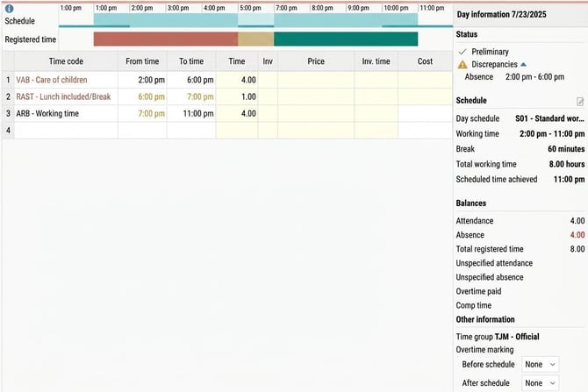Click the blue info icon above Schedule

pos(10,8)
